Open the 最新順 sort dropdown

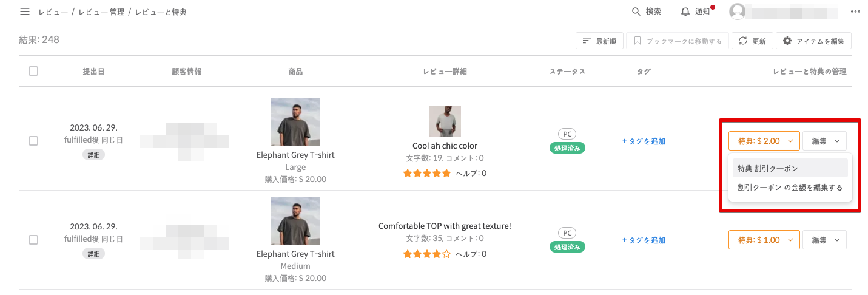coord(599,41)
